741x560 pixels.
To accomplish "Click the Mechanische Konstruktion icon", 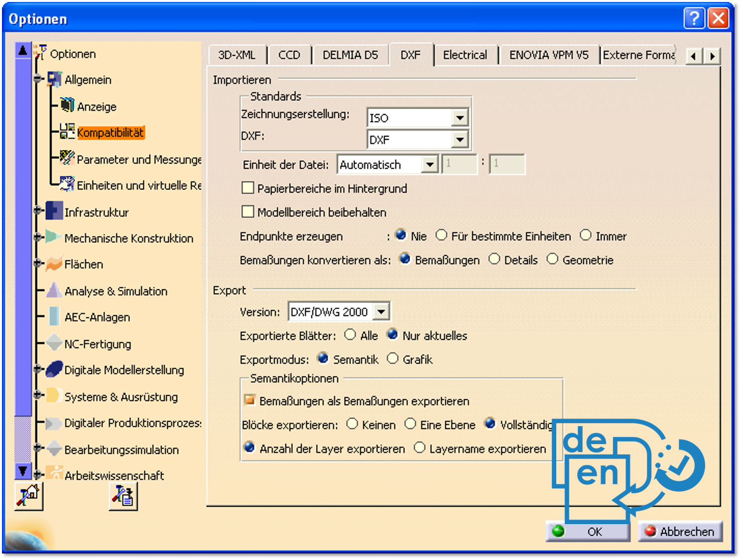I will tap(54, 237).
